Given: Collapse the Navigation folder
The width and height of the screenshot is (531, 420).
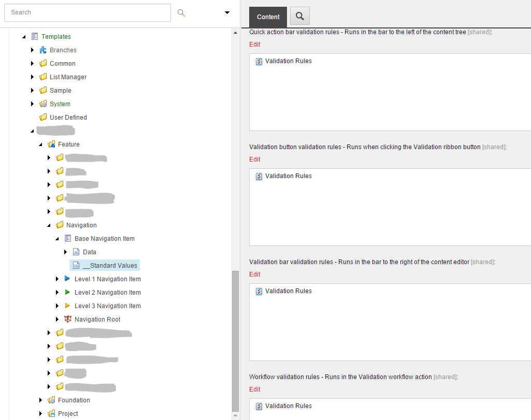Looking at the screenshot, I should [49, 225].
